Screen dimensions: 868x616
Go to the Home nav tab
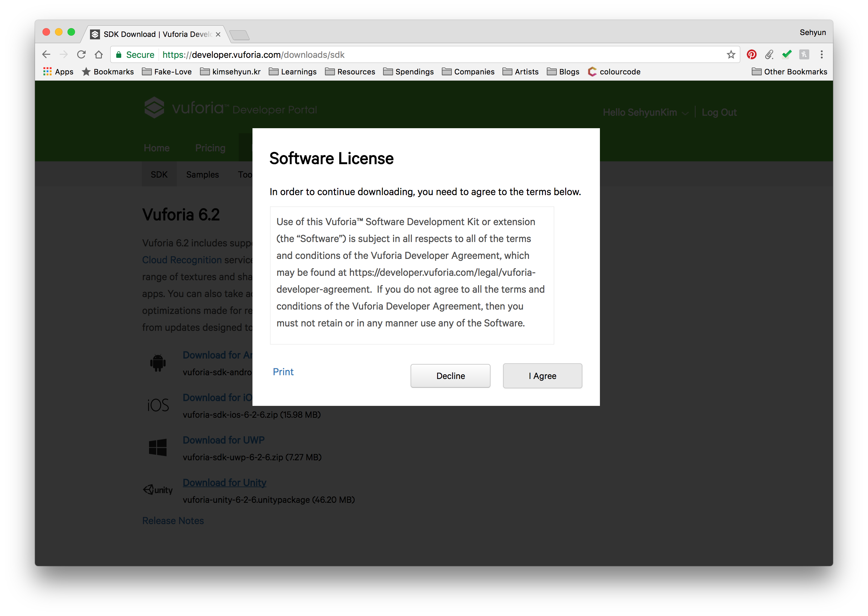(157, 148)
